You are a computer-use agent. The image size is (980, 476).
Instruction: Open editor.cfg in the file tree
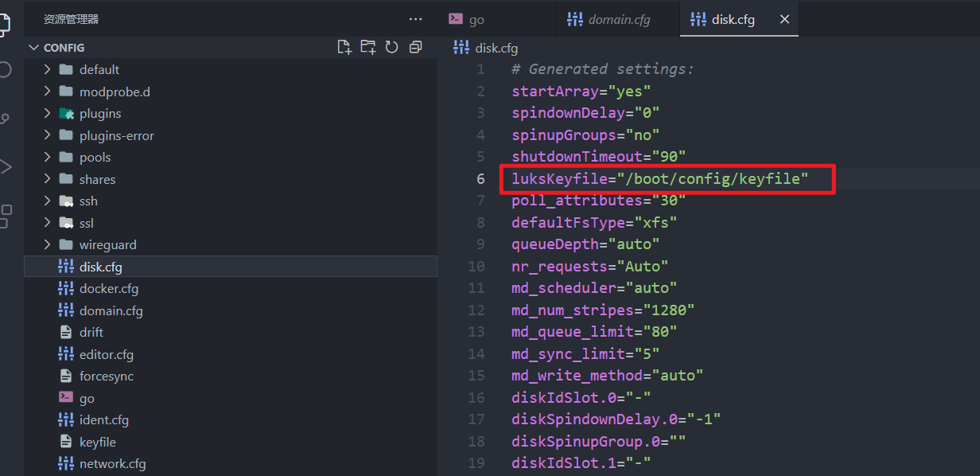[231, 354]
